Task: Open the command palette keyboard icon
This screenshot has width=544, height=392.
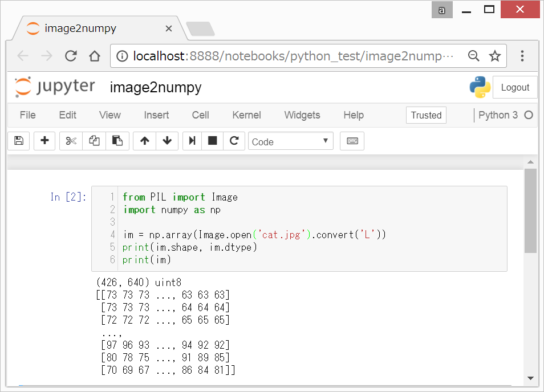Action: pos(352,141)
